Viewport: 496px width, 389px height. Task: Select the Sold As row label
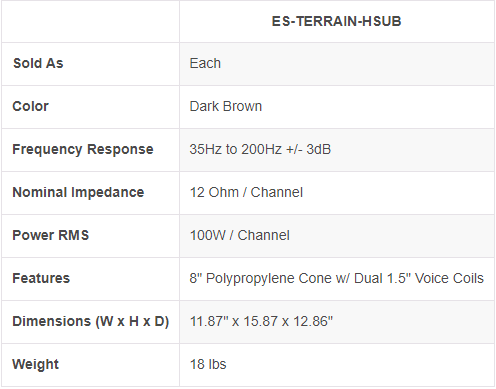(38, 63)
